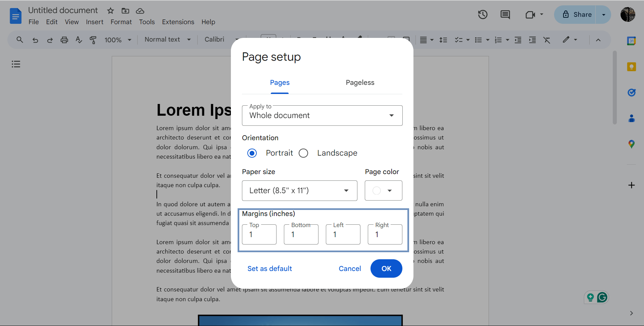Open Google Maps side panel icon
This screenshot has height=326, width=644.
tap(632, 144)
